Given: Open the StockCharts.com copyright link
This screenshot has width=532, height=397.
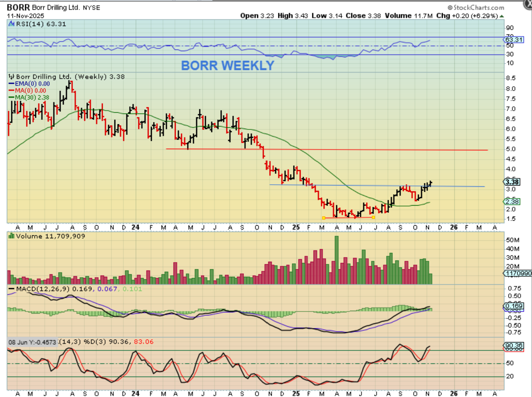Looking at the screenshot, I should (476, 8).
